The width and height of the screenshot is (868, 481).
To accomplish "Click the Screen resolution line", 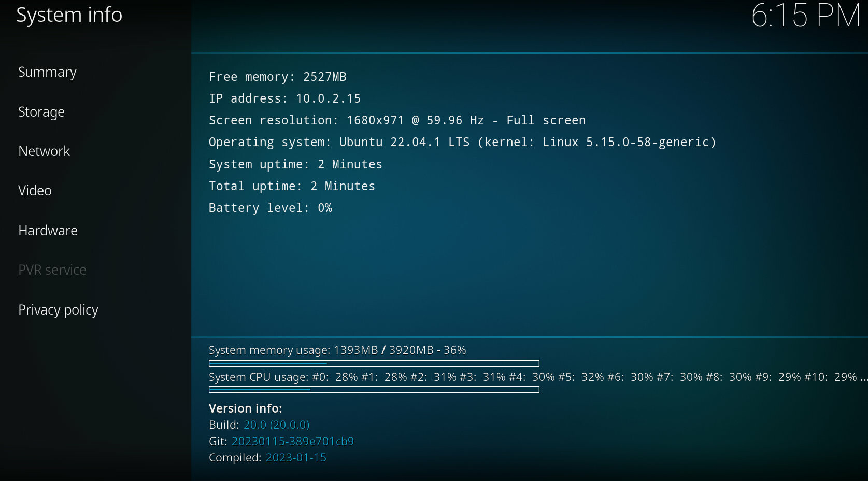I will (397, 121).
